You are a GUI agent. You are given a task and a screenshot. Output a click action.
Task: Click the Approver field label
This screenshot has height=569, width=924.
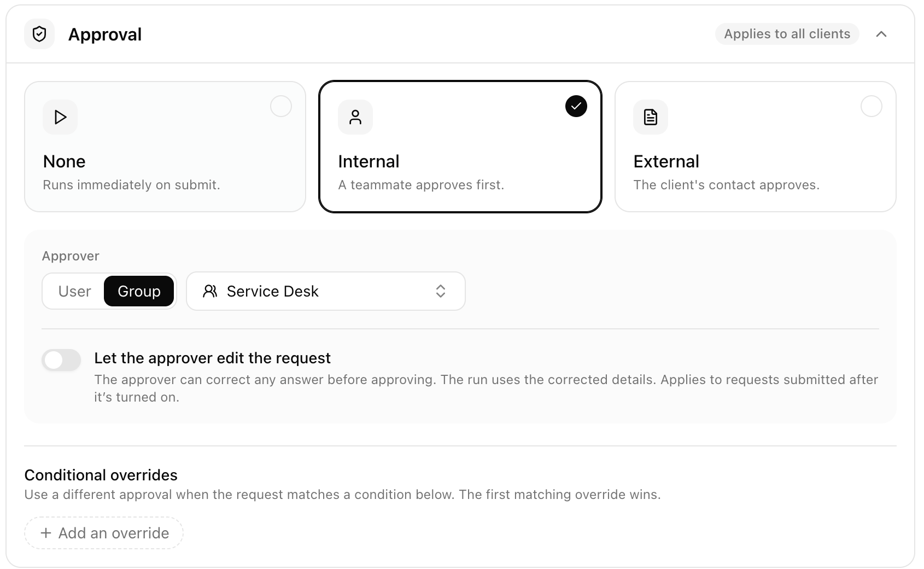click(x=71, y=256)
